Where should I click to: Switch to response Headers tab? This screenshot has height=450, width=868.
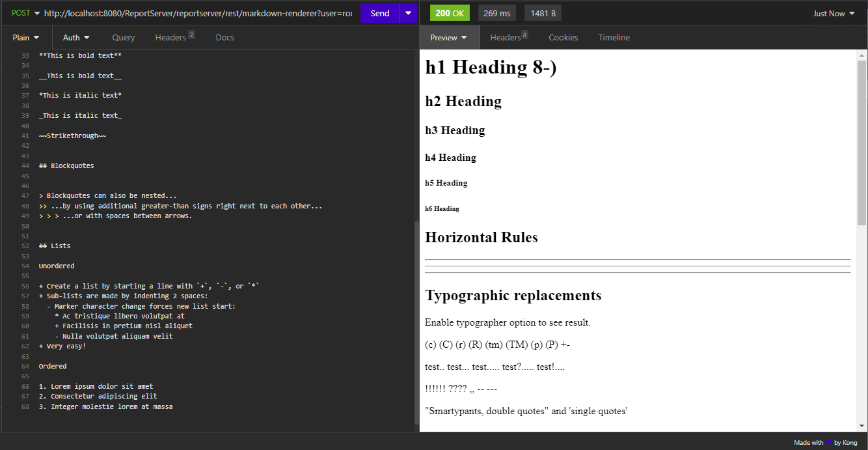[x=509, y=37]
